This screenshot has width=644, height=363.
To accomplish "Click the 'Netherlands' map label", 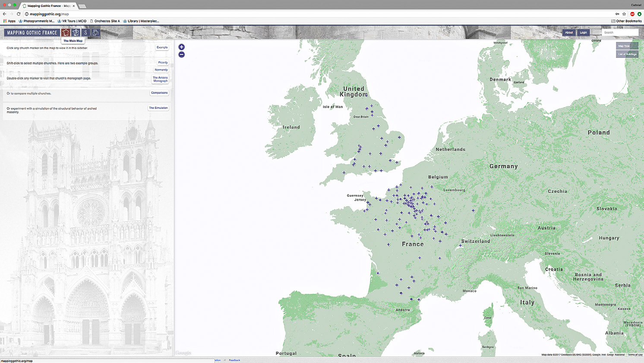I will (x=451, y=149).
